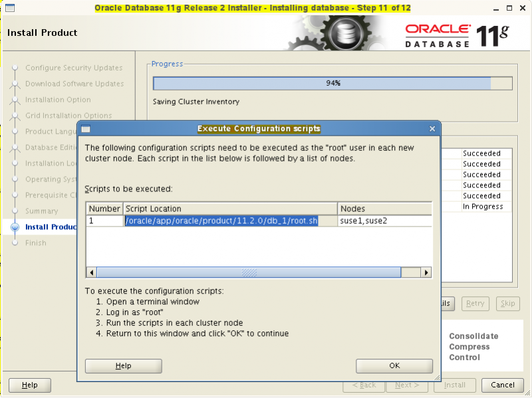
Task: Click the window icon in top-left corner
Action: pyautogui.click(x=9, y=9)
